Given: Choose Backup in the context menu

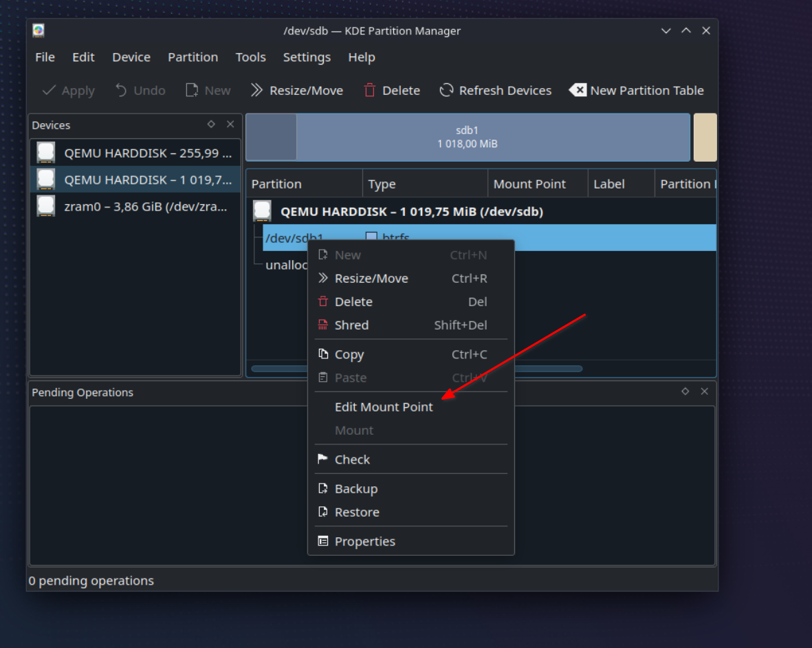Looking at the screenshot, I should coord(410,488).
